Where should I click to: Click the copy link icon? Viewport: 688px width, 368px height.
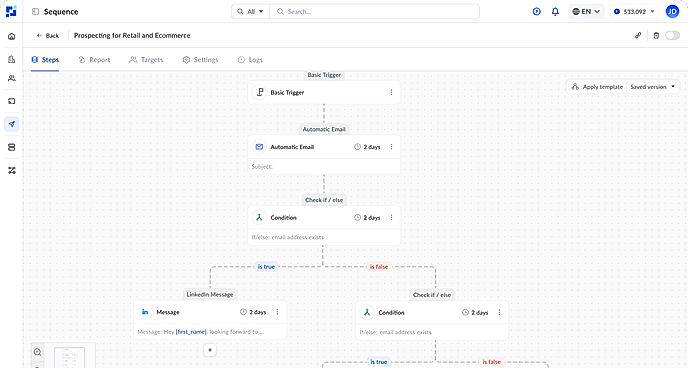pyautogui.click(x=638, y=36)
